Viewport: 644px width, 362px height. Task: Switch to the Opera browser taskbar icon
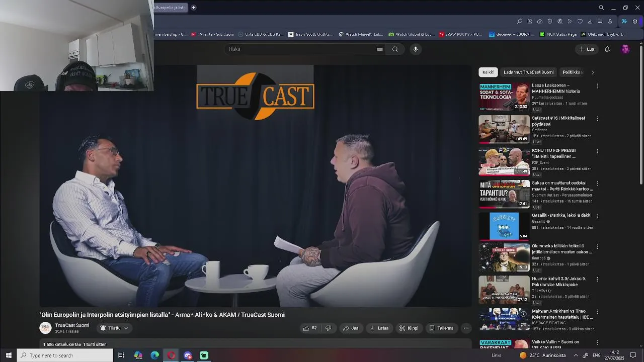pyautogui.click(x=172, y=355)
